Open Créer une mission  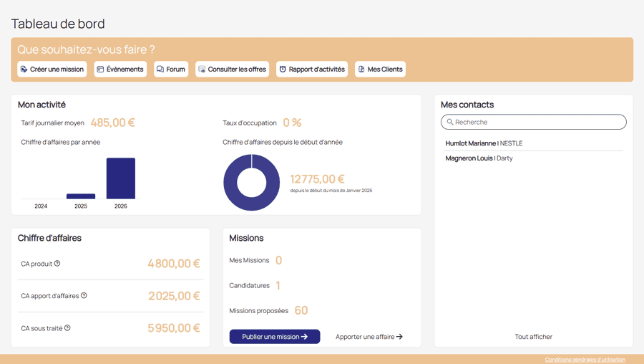(52, 70)
